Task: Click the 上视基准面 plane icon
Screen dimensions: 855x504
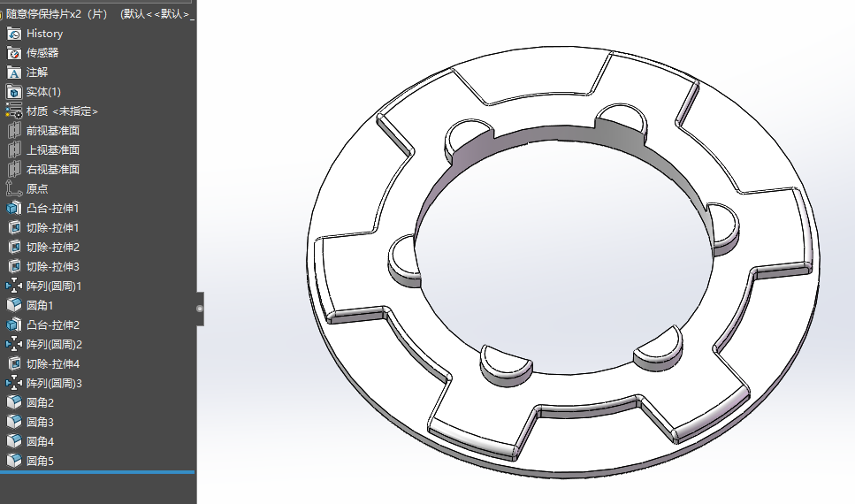Action: point(13,150)
